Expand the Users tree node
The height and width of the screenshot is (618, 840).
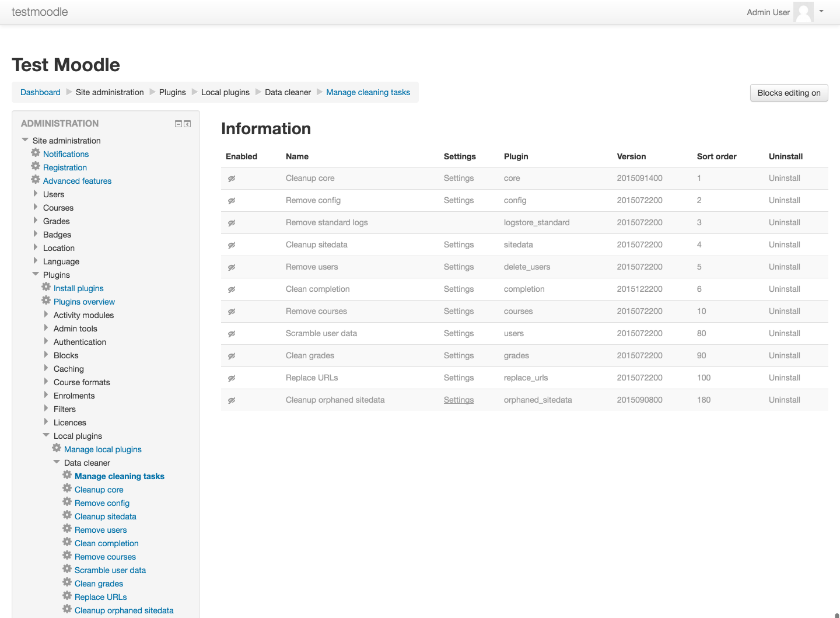point(36,194)
